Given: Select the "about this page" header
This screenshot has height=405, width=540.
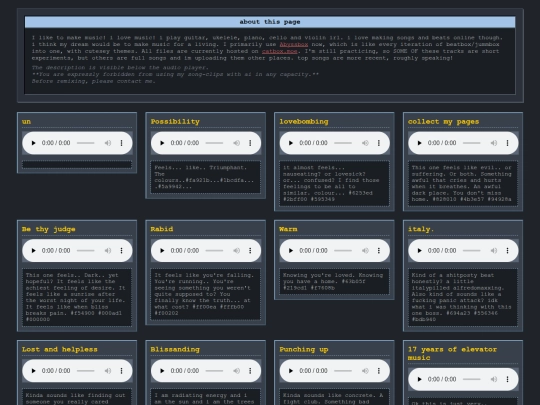Looking at the screenshot, I should point(270,22).
